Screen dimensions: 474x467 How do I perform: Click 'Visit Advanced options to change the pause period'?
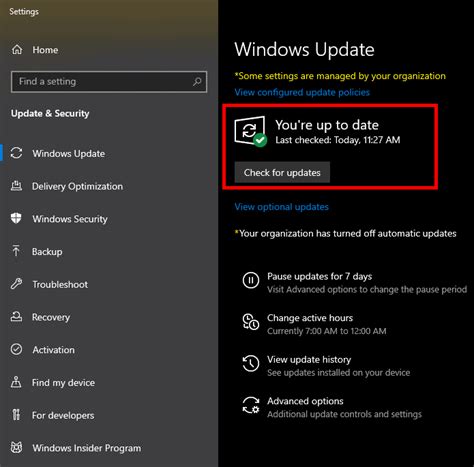(367, 290)
